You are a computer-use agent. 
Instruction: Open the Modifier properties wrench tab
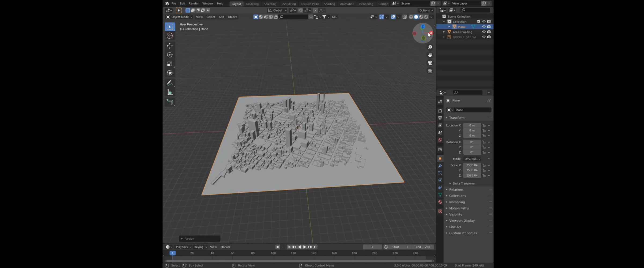[440, 166]
